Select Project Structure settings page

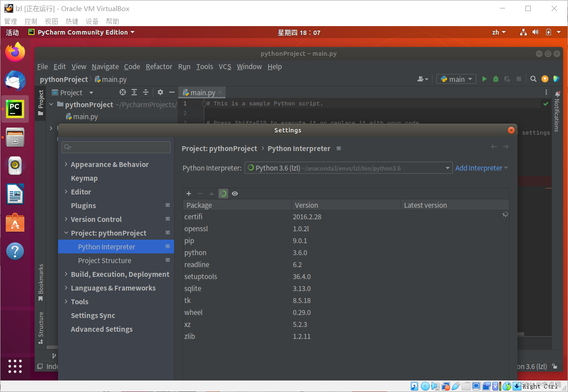click(105, 260)
